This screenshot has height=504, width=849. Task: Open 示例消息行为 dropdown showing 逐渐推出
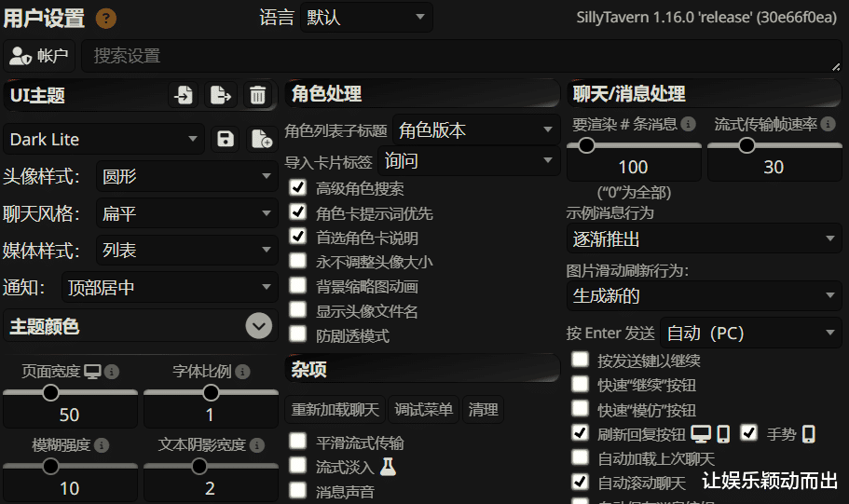pos(704,238)
